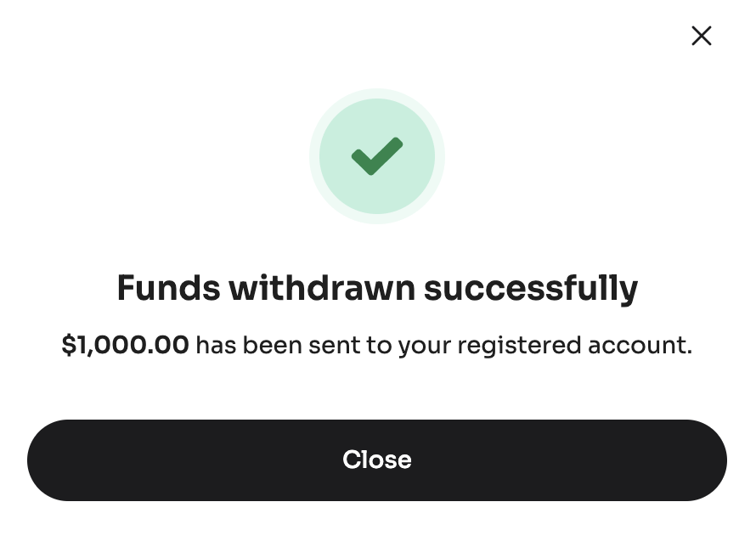
Task: Click the "Funds withdrawn successfully" heading
Action: point(377,288)
